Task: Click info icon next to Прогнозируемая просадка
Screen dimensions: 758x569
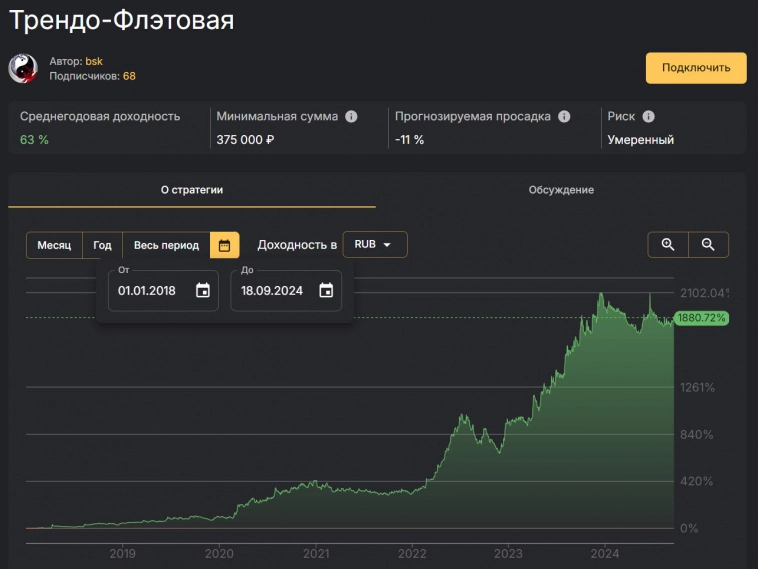Action: pos(564,116)
